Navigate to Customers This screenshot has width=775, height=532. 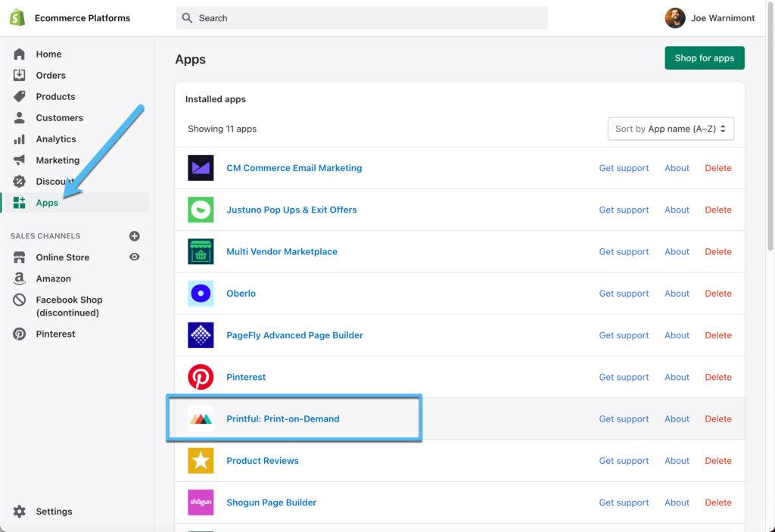(x=59, y=117)
